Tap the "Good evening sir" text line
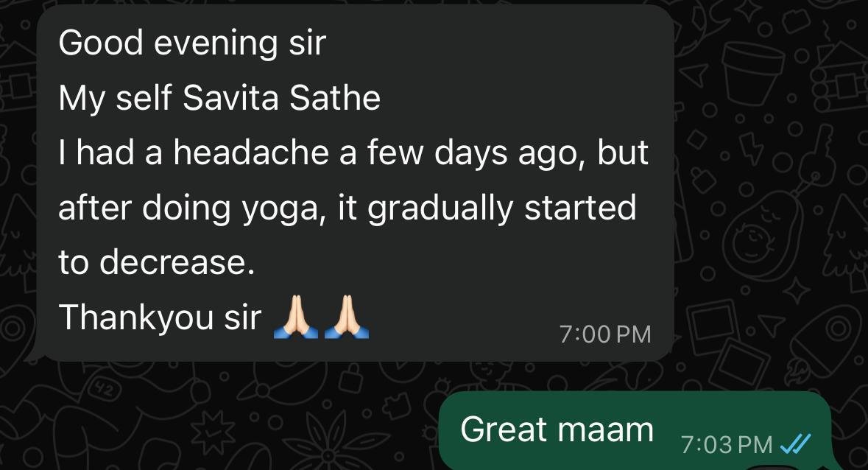Image resolution: width=868 pixels, height=470 pixels. tap(192, 43)
